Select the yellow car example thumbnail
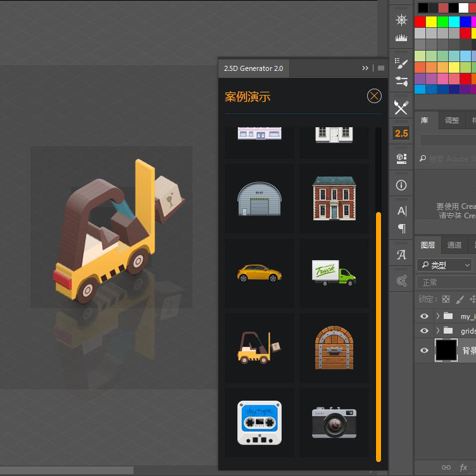The height and width of the screenshot is (476, 476). click(260, 273)
